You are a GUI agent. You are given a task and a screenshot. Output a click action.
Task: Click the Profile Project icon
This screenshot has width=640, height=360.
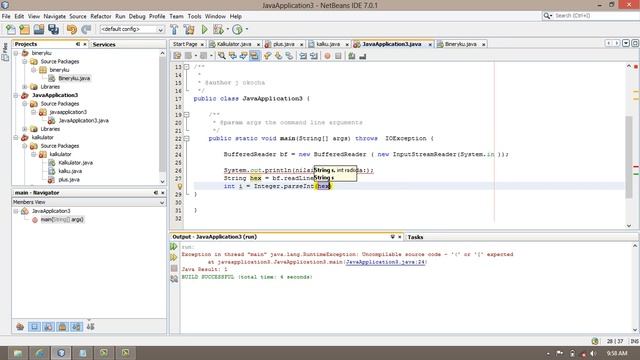click(x=237, y=29)
